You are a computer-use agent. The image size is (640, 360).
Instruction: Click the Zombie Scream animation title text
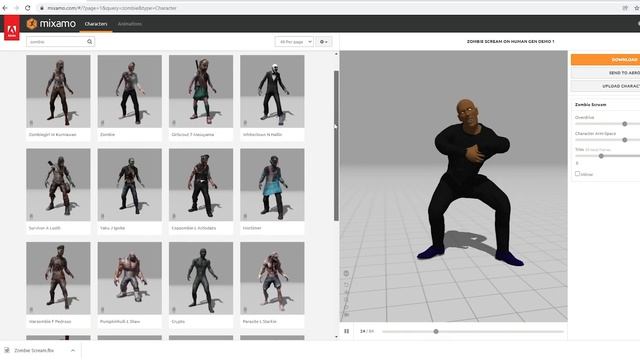pos(590,104)
